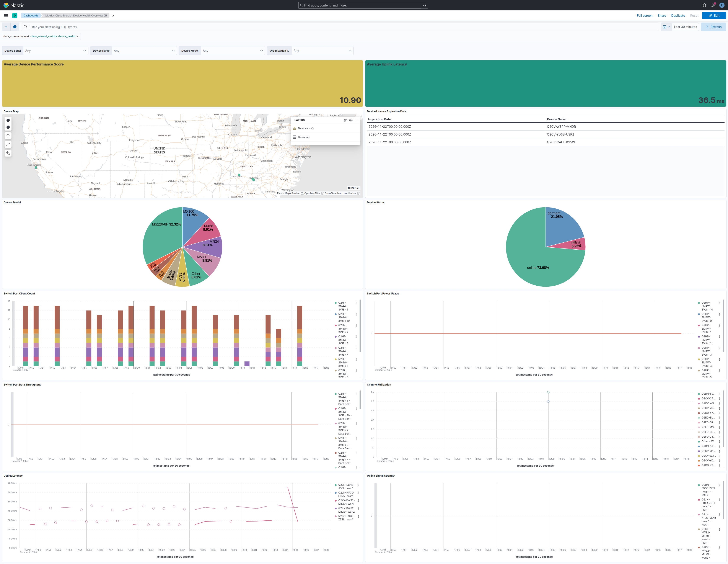Screen dimensions: 728x564
Task: Collapse the map Layers panel
Action: (357, 120)
